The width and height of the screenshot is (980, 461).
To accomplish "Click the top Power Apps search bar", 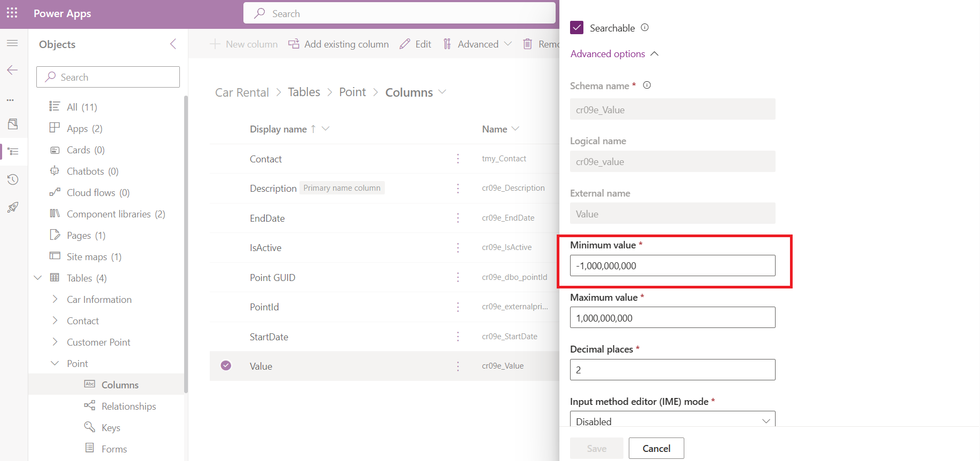I will tap(399, 13).
